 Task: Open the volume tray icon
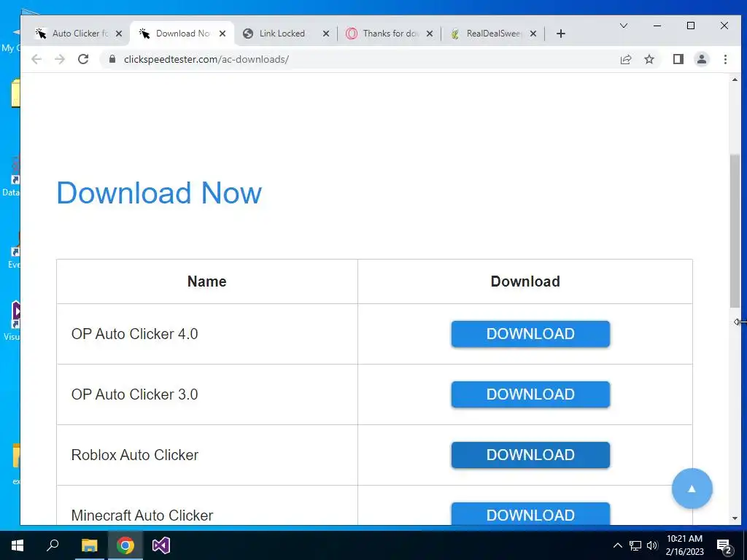[652, 545]
